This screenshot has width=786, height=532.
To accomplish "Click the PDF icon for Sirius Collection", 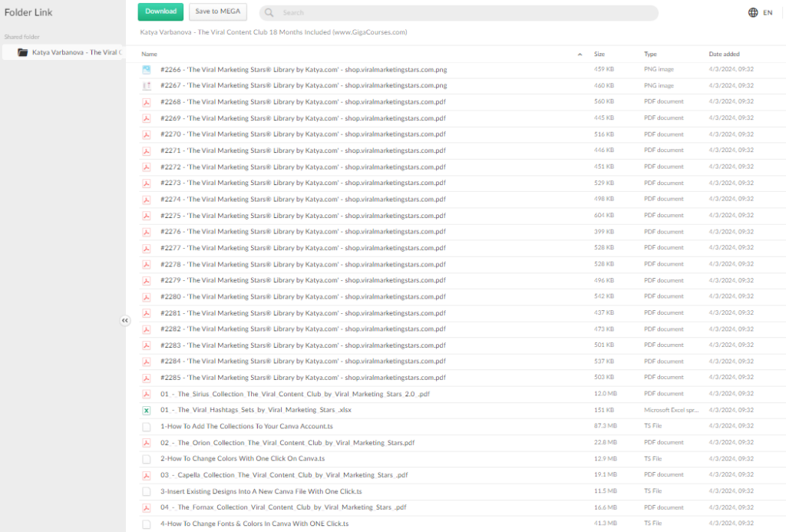I will 146,394.
